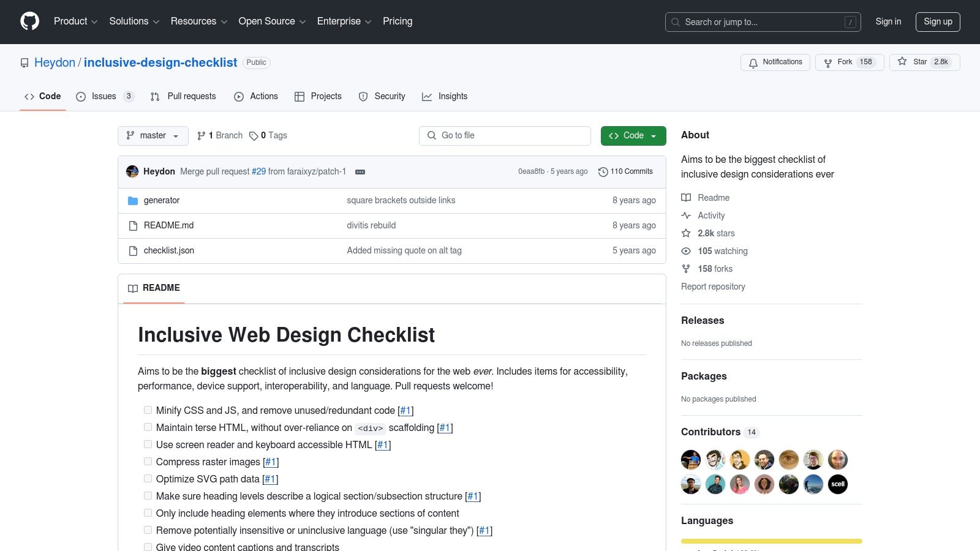
Task: Click the generator folder icon
Action: (x=133, y=201)
